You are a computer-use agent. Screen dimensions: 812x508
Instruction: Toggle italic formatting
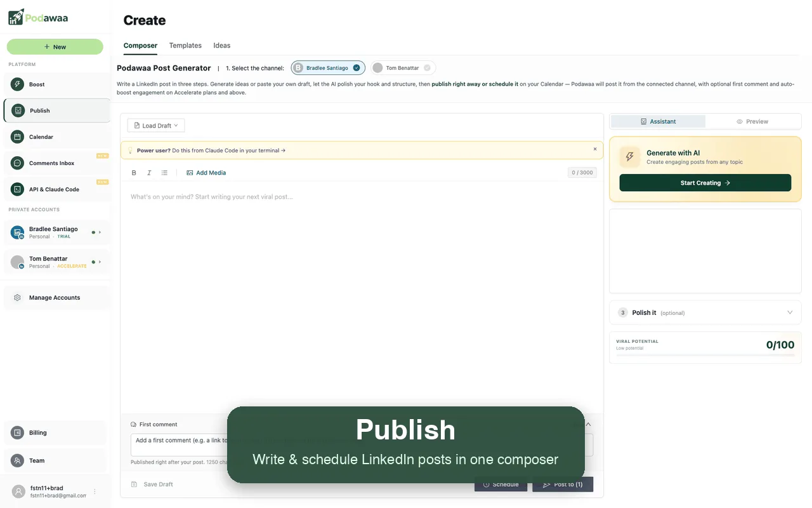(149, 173)
